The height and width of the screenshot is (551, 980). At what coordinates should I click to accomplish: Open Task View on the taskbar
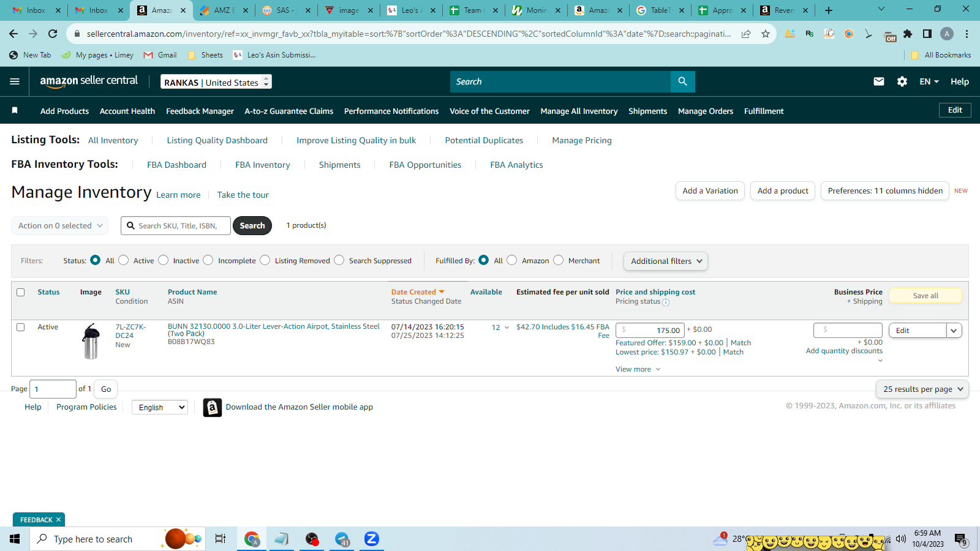click(221, 539)
